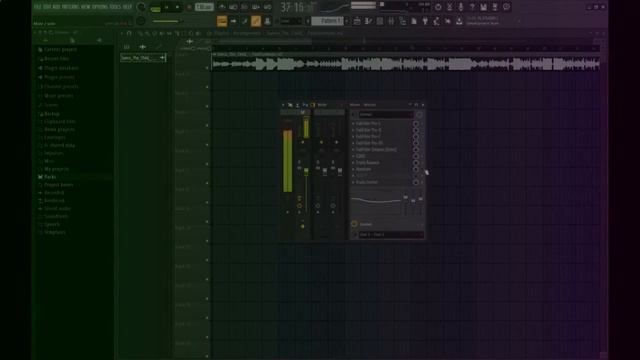Click the mixer EQ curve display

tap(376, 202)
